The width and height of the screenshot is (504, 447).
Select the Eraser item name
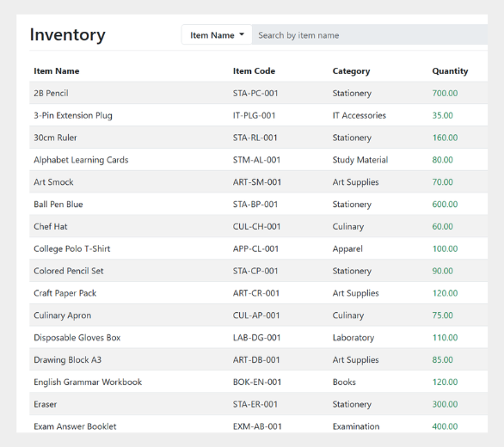coord(46,404)
